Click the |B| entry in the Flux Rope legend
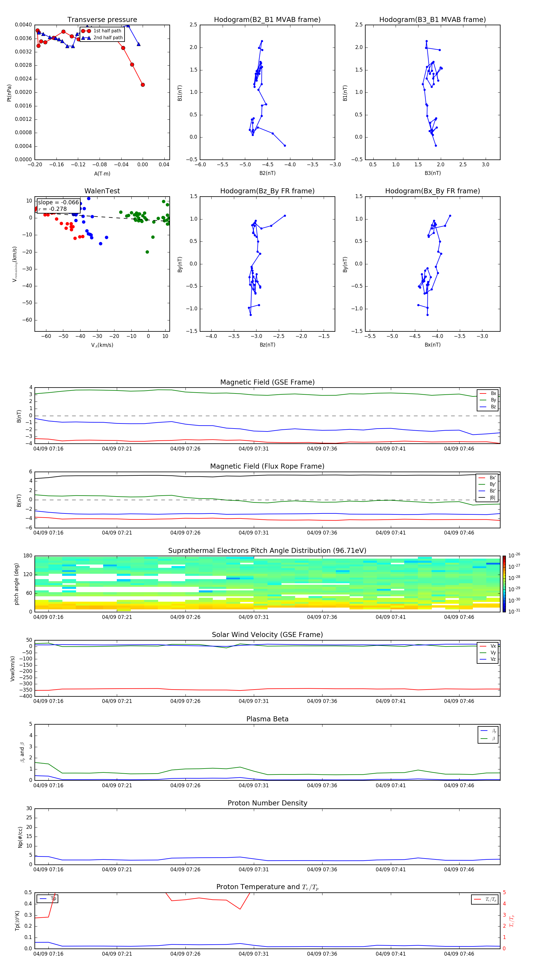This screenshot has width=535, height=980. click(x=487, y=498)
